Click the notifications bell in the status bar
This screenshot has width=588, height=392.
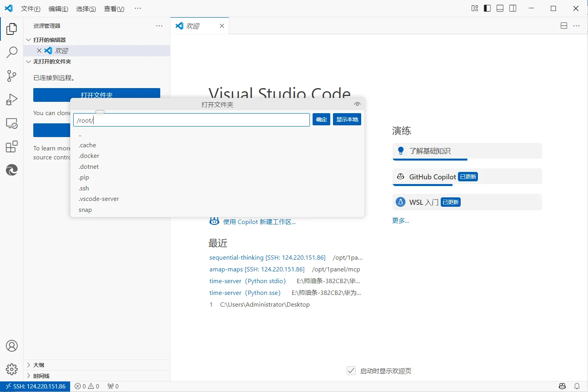tap(577, 386)
